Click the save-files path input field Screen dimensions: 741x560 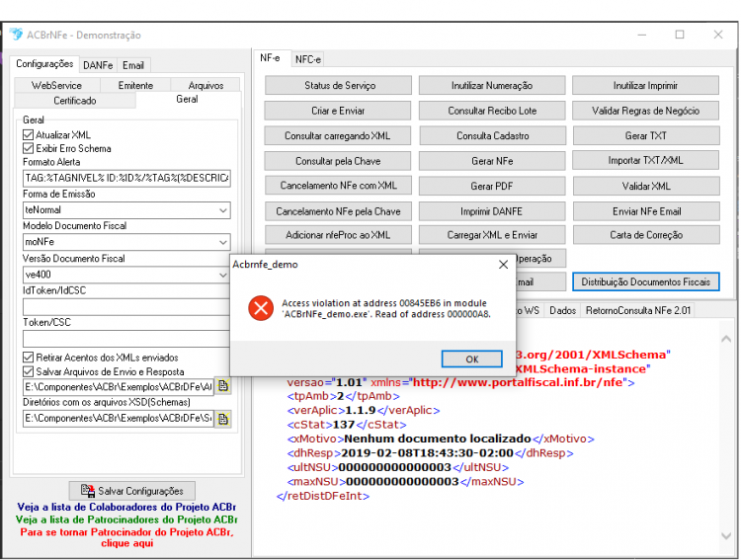point(119,386)
